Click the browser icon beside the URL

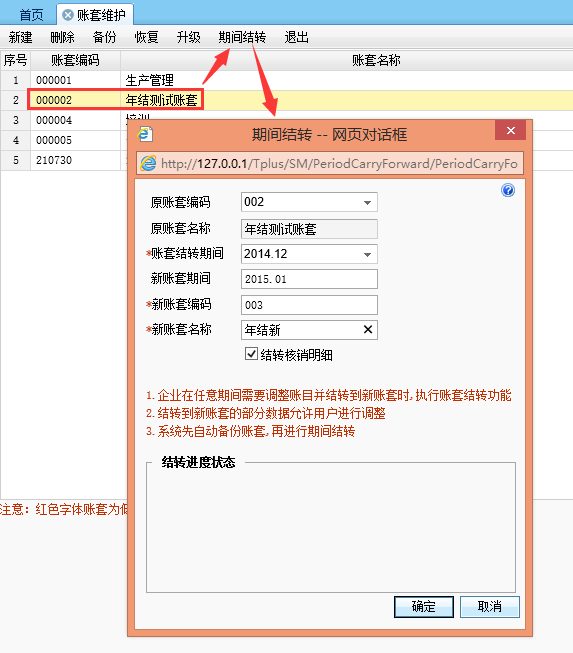point(148,163)
